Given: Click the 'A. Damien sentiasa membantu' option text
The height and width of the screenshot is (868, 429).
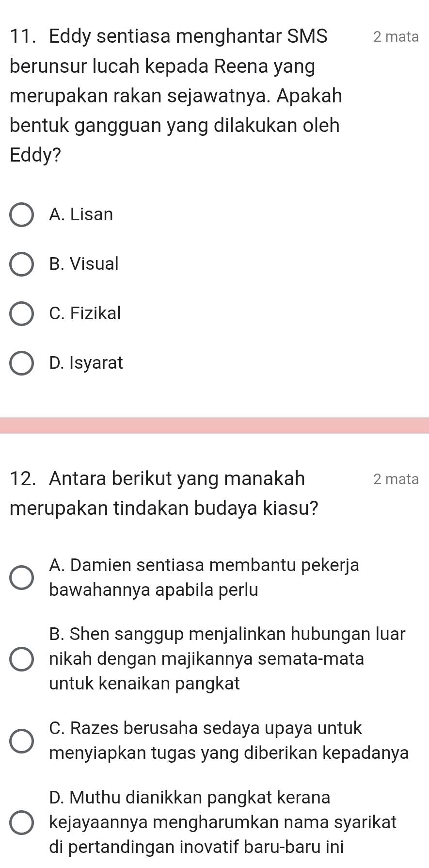Looking at the screenshot, I should 204,577.
